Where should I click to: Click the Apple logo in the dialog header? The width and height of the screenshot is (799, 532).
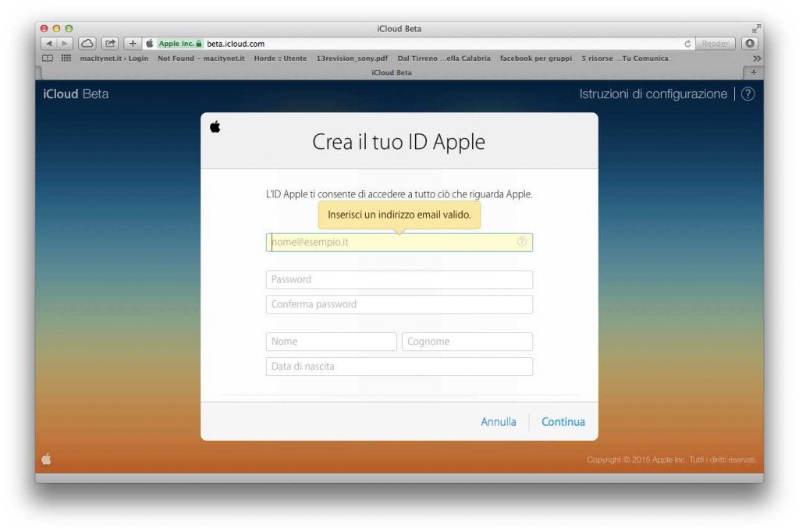point(215,126)
